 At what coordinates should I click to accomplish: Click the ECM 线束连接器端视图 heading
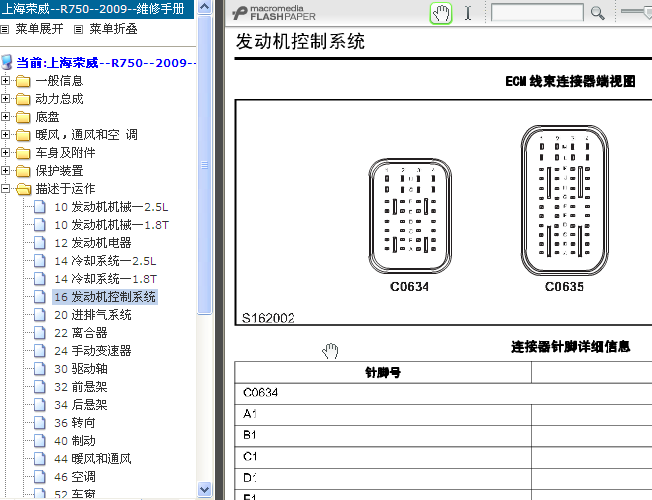(x=570, y=81)
